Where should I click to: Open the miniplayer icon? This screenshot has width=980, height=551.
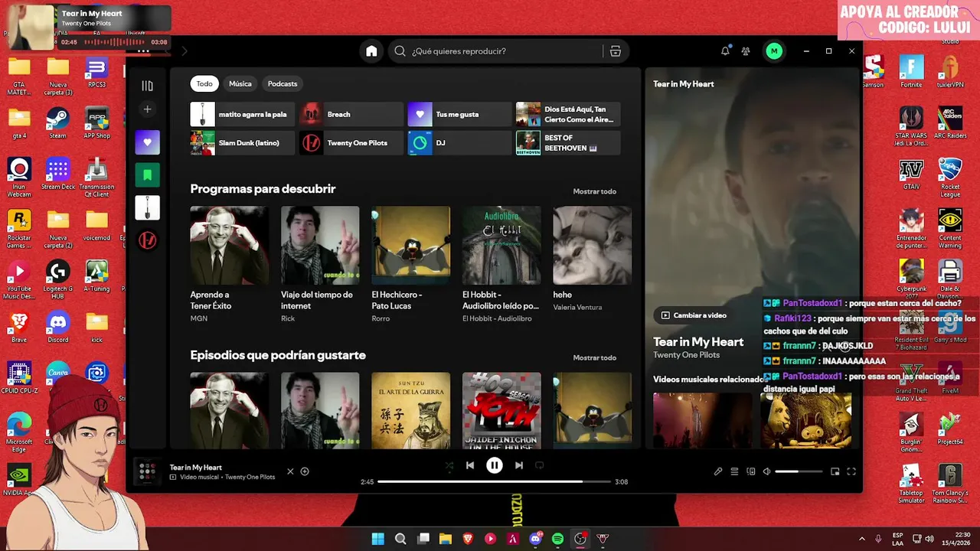835,471
